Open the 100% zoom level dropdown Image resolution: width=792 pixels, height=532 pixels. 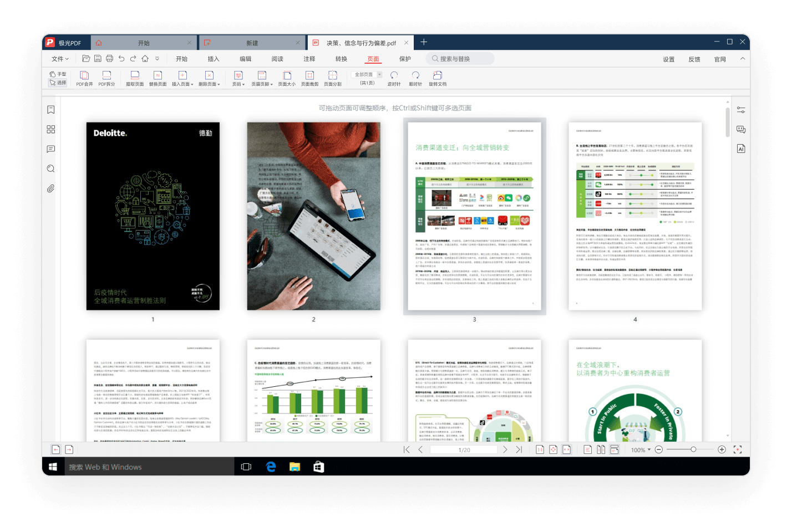click(x=649, y=450)
